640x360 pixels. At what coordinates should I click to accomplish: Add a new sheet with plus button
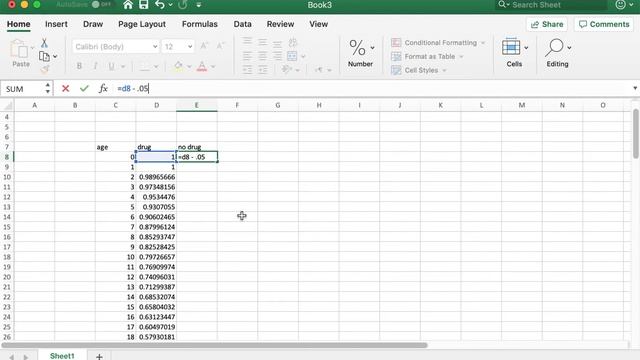point(99,356)
